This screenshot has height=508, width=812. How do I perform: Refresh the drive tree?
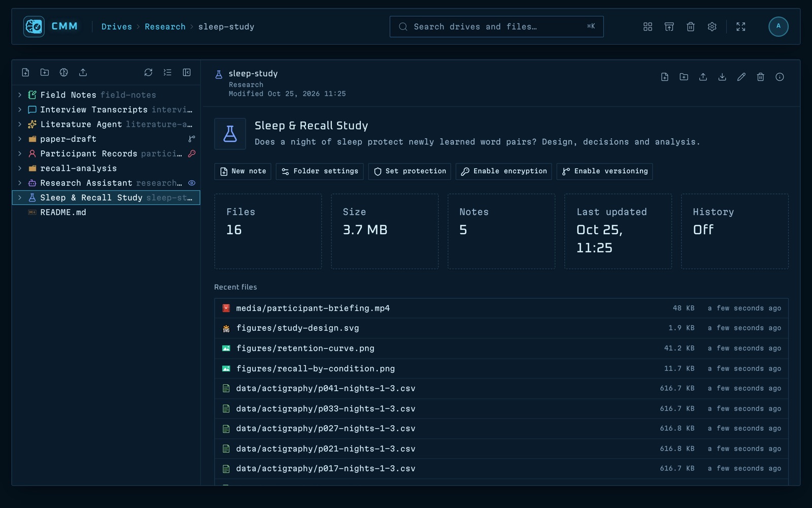pos(148,73)
